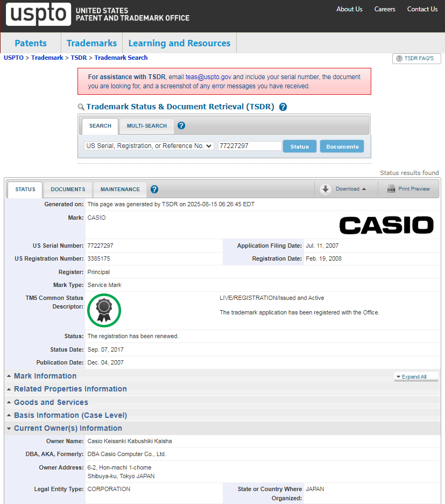This screenshot has height=504, width=445.
Task: Click the green registration ribbon status icon
Action: [104, 310]
